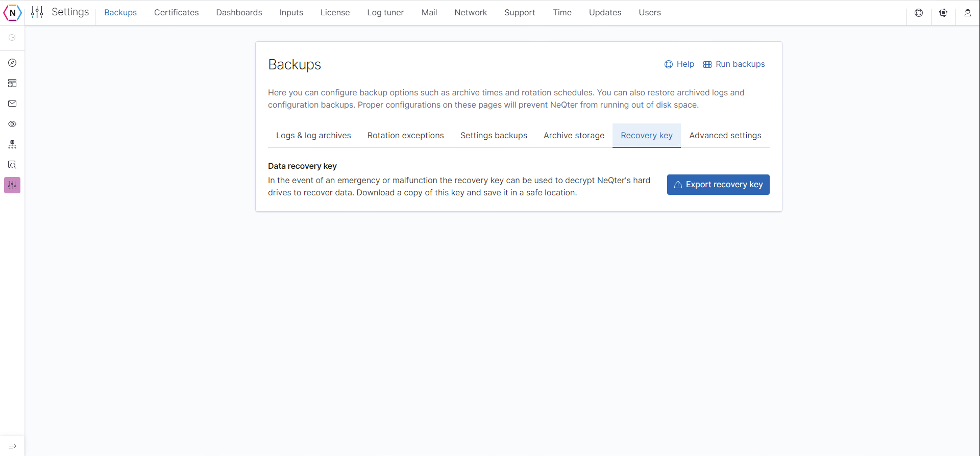
Task: Switch to the Certificates settings menu
Action: [x=176, y=13]
